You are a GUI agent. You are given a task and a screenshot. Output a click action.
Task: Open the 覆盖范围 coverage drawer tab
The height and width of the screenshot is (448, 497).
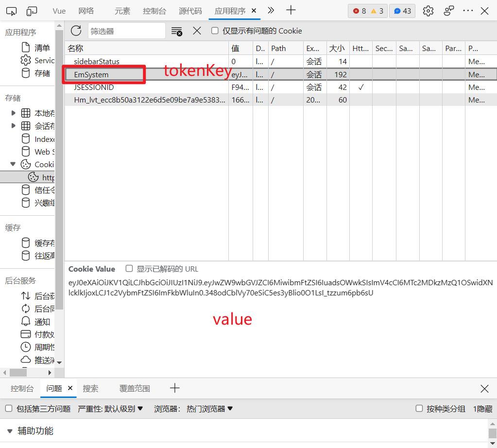click(x=135, y=388)
